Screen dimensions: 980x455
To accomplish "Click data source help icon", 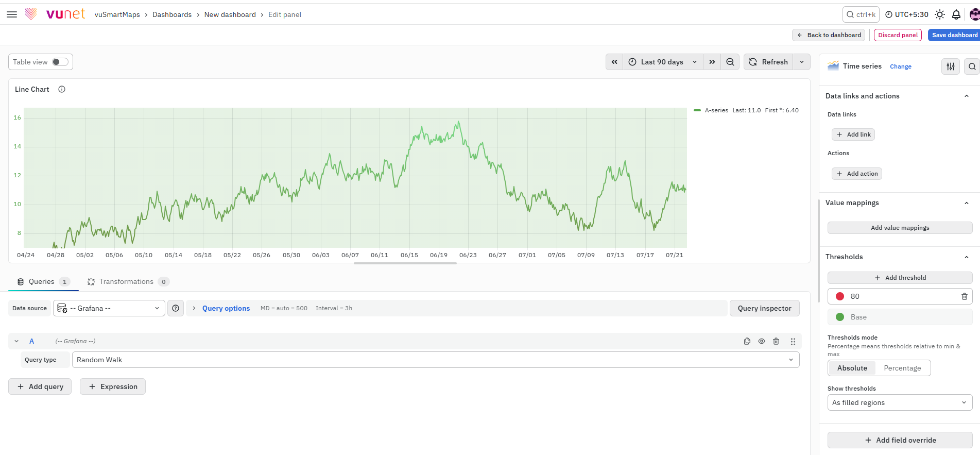I will pyautogui.click(x=176, y=308).
